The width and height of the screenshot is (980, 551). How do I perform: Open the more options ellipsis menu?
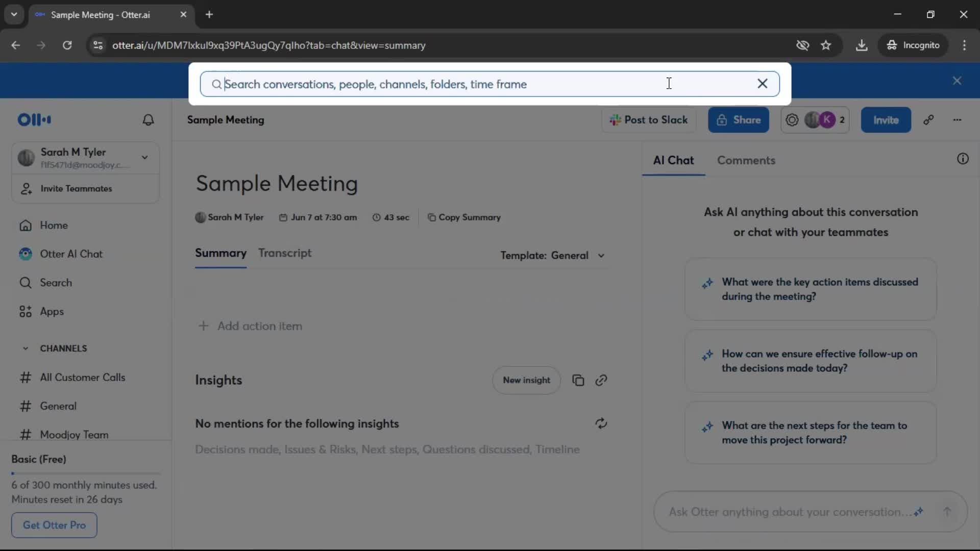click(957, 120)
